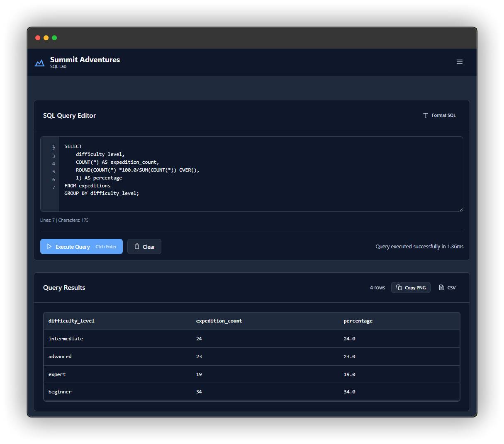This screenshot has height=444, width=504.
Task: Open the hamburger menu
Action: tap(459, 62)
